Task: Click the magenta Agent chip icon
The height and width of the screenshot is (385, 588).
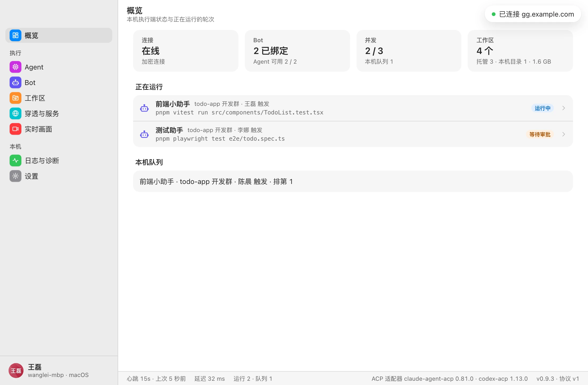Action: coord(16,67)
